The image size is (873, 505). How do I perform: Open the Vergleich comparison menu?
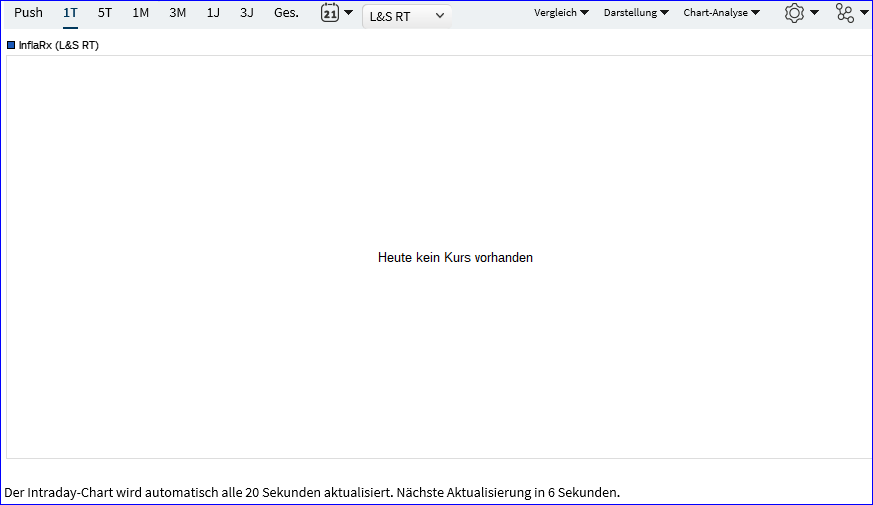click(x=561, y=13)
